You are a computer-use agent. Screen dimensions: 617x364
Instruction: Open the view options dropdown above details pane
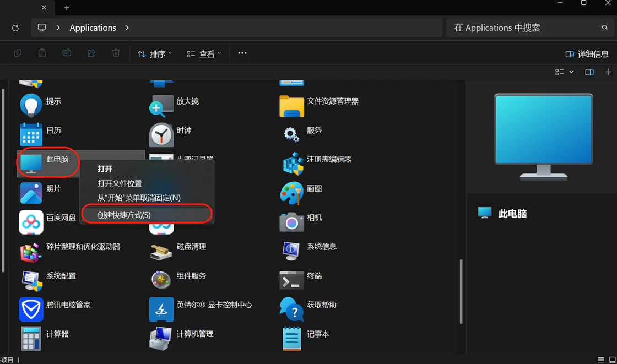(x=564, y=72)
